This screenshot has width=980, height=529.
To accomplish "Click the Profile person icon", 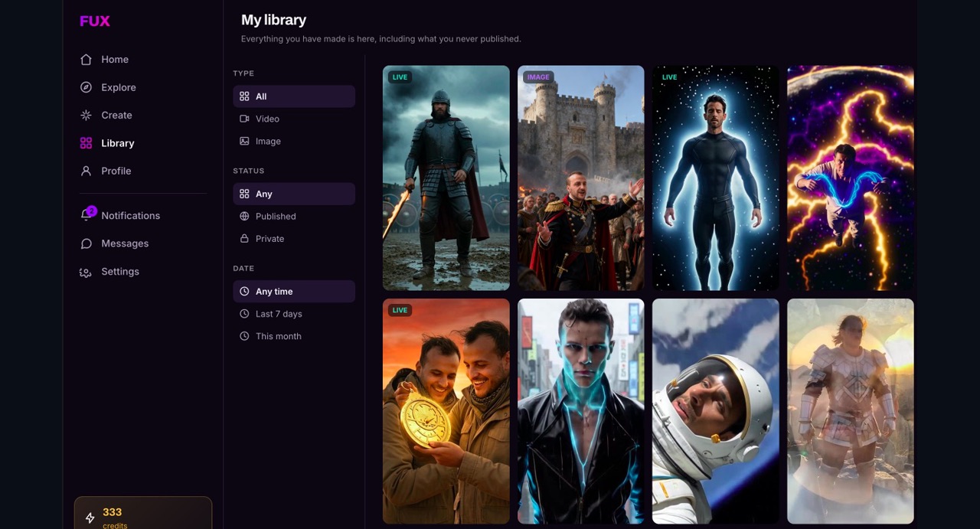I will click(x=86, y=171).
